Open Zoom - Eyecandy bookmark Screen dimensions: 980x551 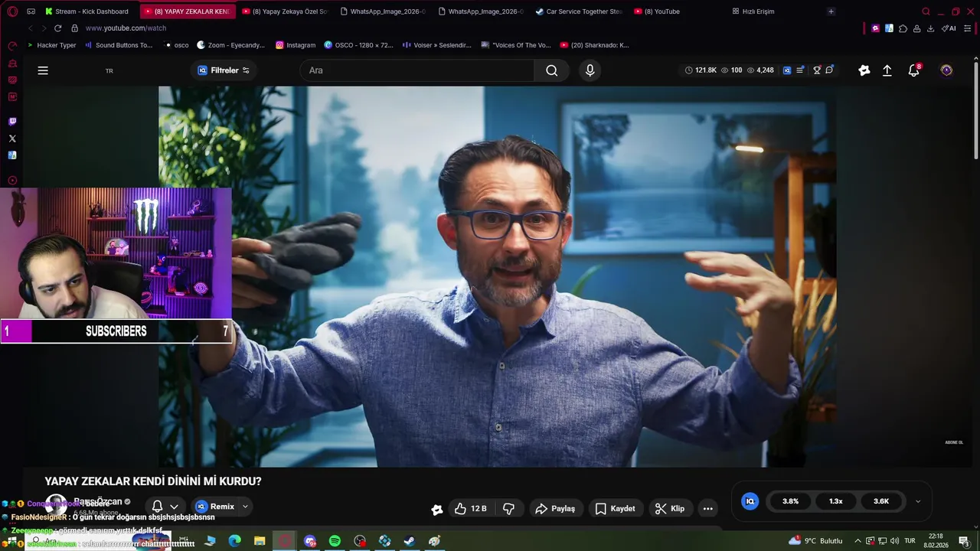(x=230, y=45)
